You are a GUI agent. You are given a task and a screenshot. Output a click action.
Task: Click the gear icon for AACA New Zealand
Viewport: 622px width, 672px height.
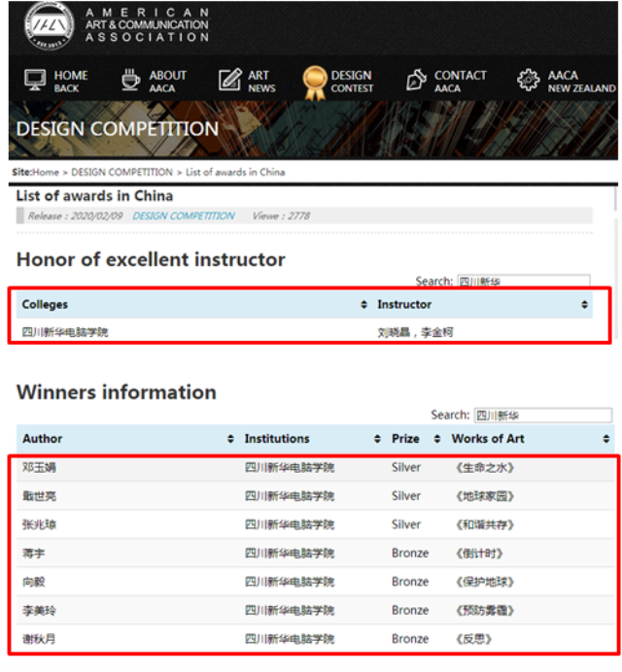[528, 81]
